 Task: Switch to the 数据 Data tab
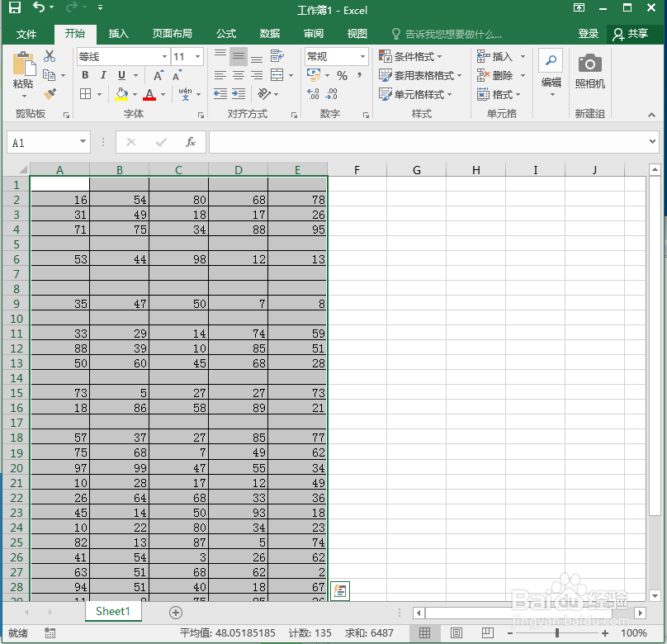click(270, 34)
